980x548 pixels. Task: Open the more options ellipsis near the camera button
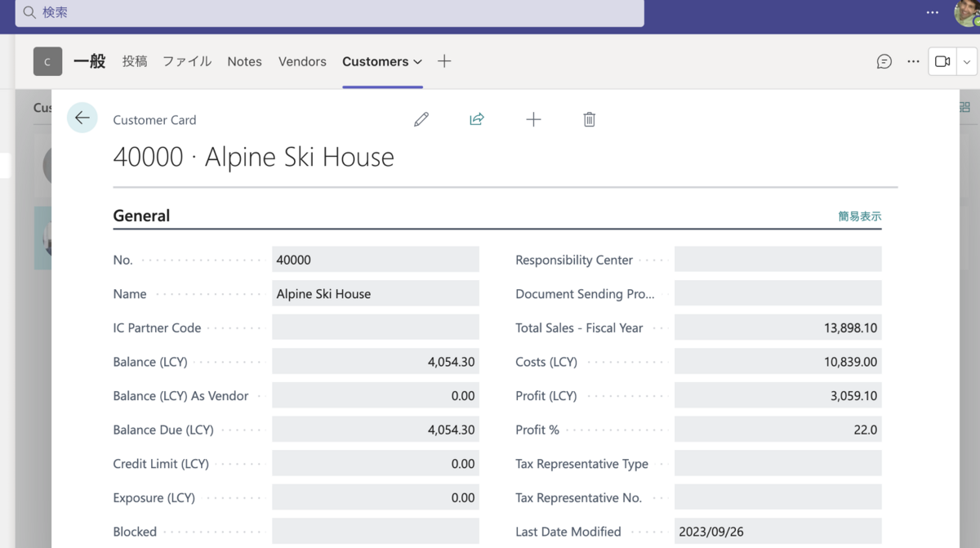pyautogui.click(x=913, y=61)
